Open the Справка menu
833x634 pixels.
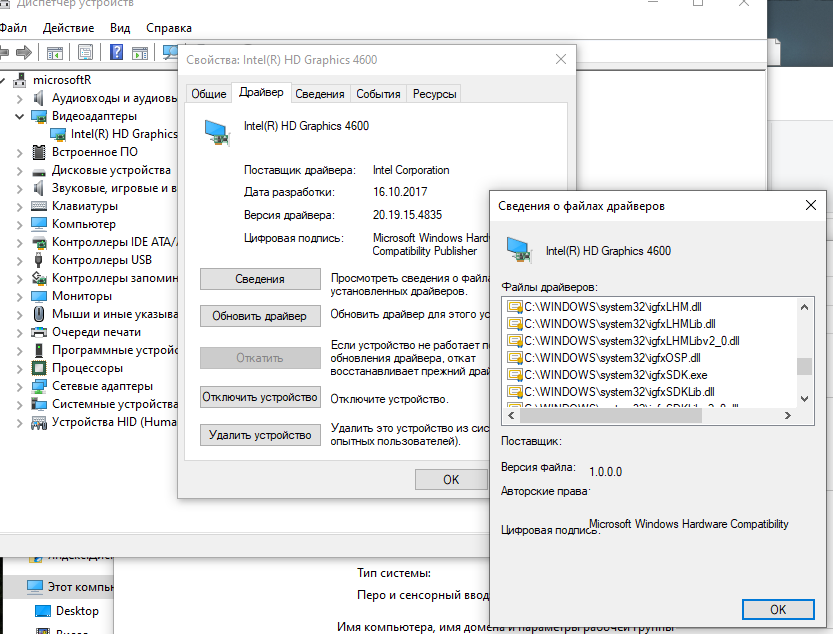[x=169, y=28]
